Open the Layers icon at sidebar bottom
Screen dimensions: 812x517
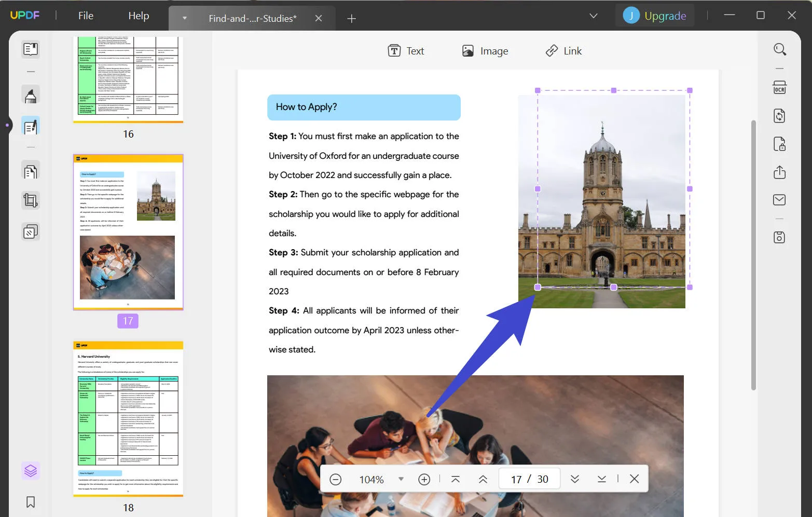[30, 470]
